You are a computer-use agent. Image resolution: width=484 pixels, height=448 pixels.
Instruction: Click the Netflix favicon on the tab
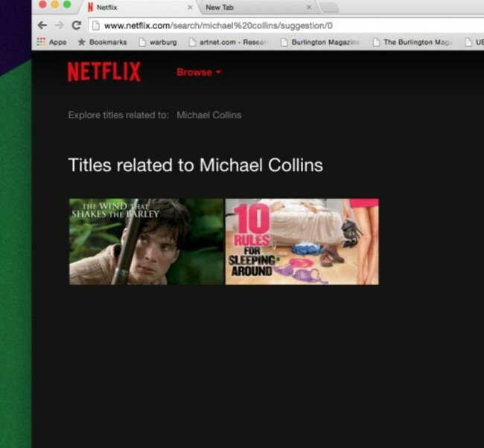point(90,7)
